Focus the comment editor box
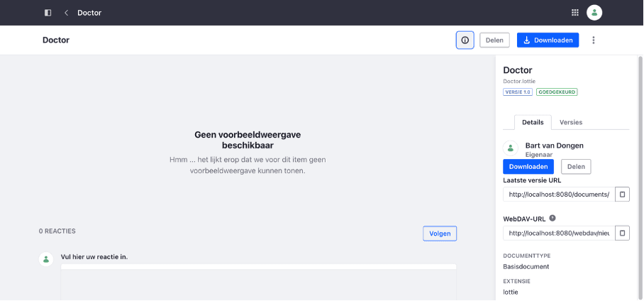The height and width of the screenshot is (301, 644). (x=258, y=283)
